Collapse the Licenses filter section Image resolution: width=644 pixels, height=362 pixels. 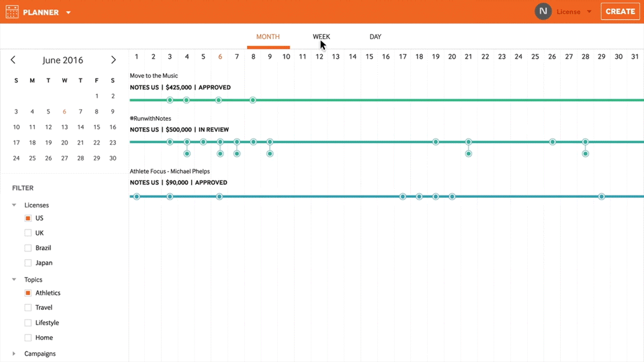(14, 205)
